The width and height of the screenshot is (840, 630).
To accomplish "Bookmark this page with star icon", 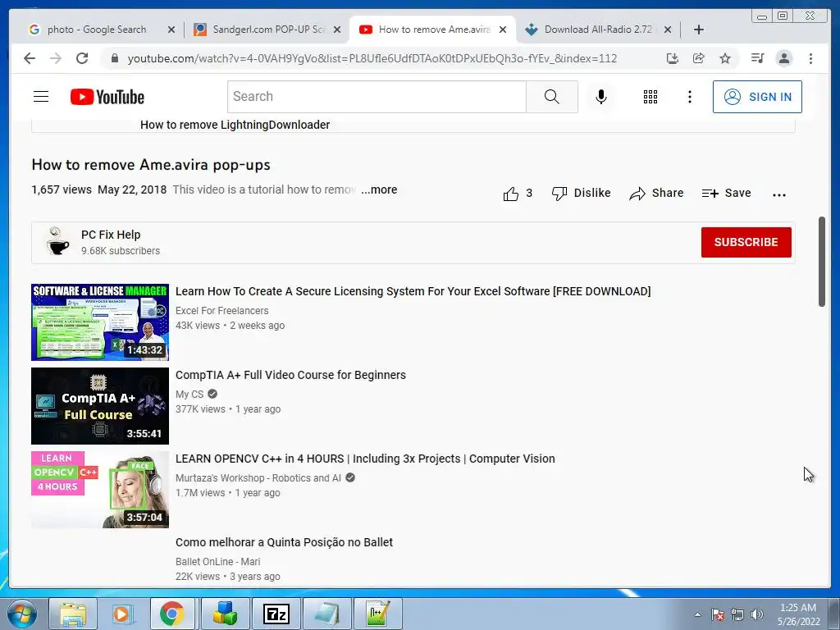I will [725, 58].
